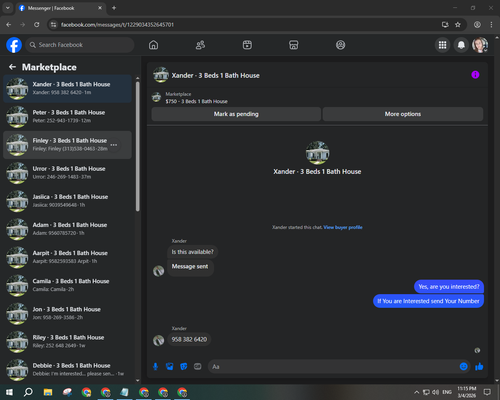Screen dimensions: 500x400
Task: Open the purple conversation information icon
Action: tap(475, 75)
